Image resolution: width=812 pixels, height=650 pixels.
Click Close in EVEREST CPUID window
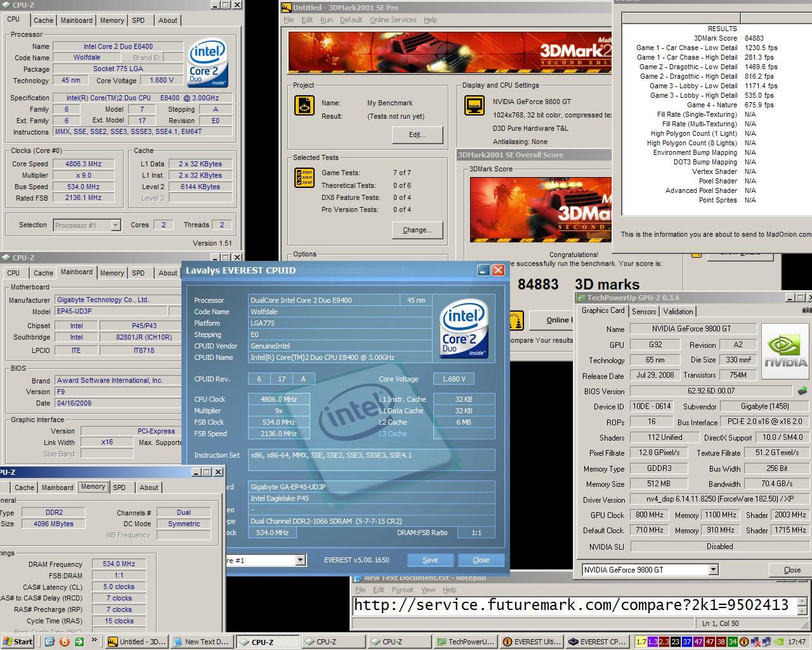pos(481,560)
